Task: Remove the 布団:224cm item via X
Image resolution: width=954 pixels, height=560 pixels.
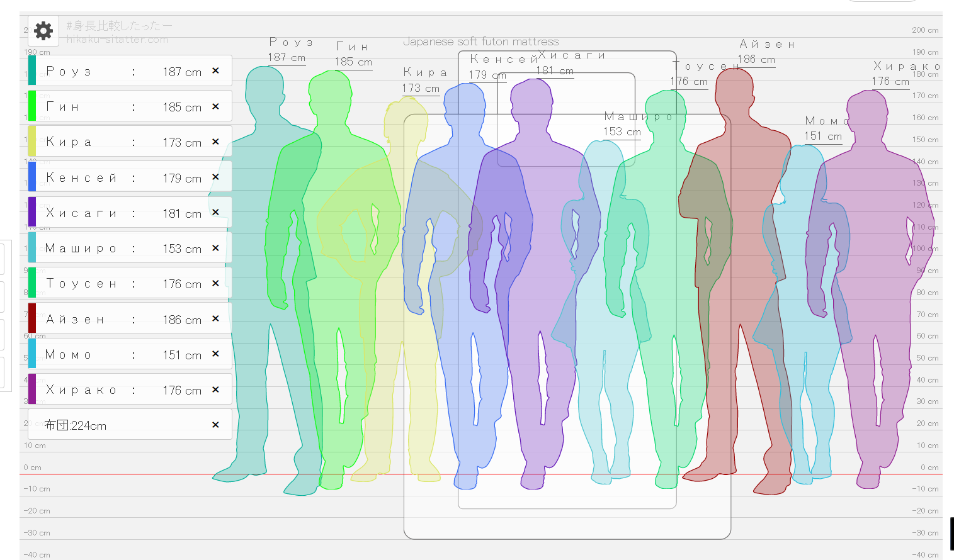Action: (x=215, y=425)
